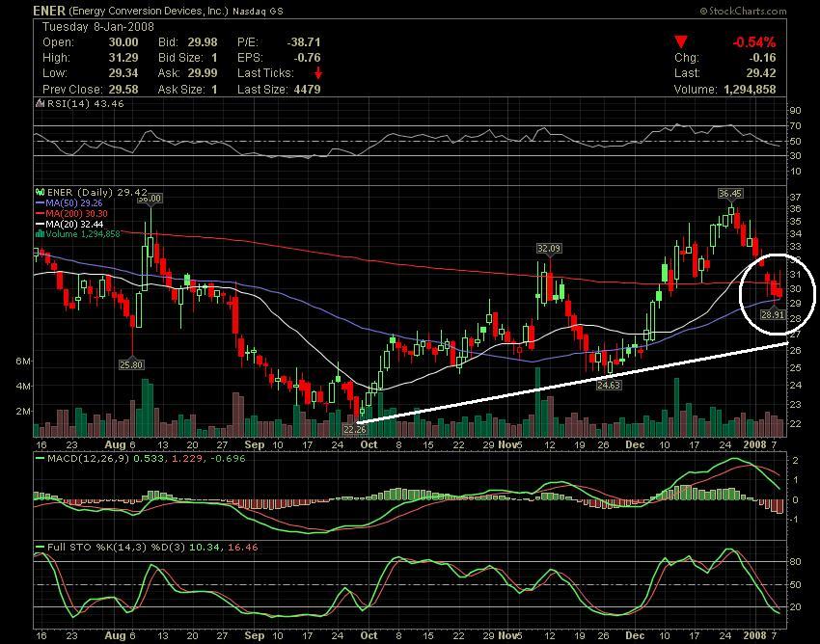Select the ENER ticker symbol in the title
The width and height of the screenshot is (820, 644).
pyautogui.click(x=49, y=11)
